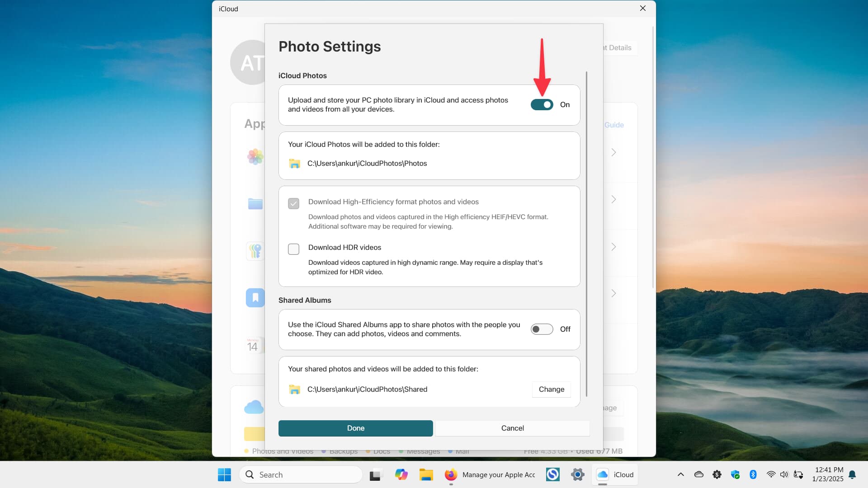
Task: Click the Bookmarks icon in iCloud window
Action: coord(255,298)
